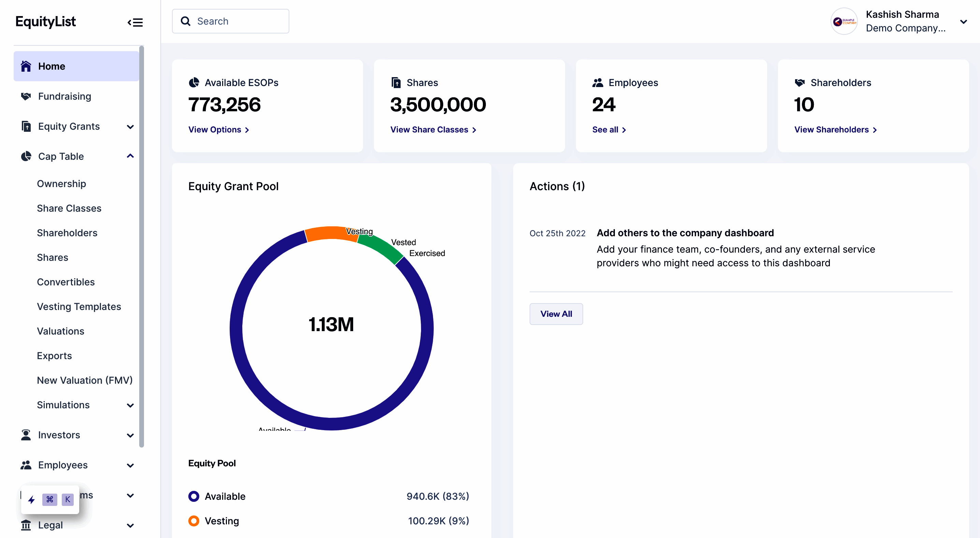Click the Equity Grants document icon

(x=26, y=126)
